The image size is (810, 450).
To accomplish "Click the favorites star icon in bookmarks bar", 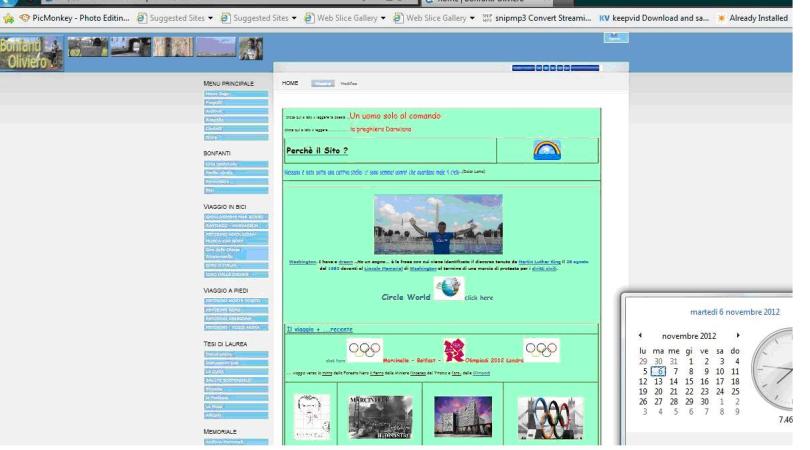I will click(9, 17).
